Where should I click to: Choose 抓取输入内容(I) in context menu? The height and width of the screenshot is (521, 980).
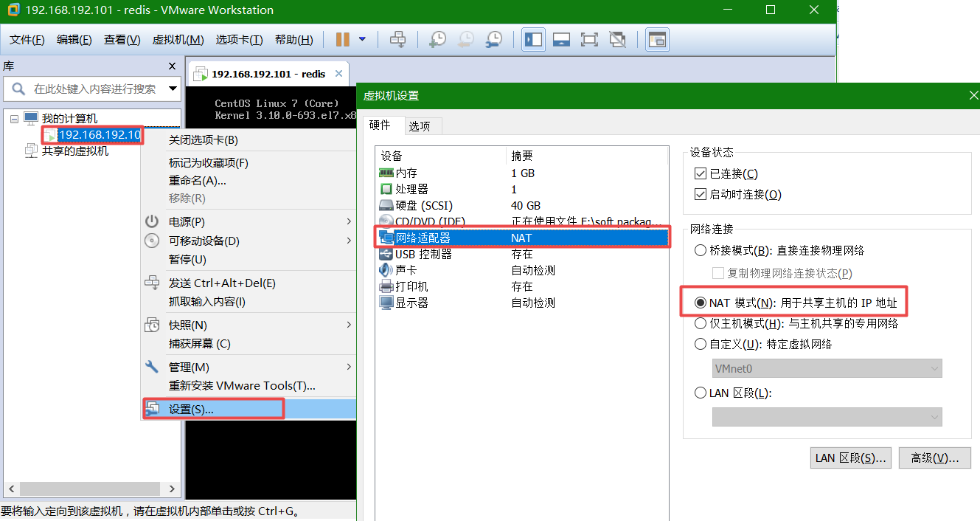249,302
